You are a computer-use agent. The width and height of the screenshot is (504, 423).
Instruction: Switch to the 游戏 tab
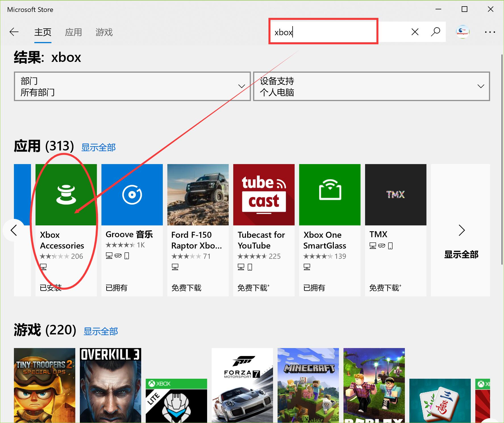[104, 32]
